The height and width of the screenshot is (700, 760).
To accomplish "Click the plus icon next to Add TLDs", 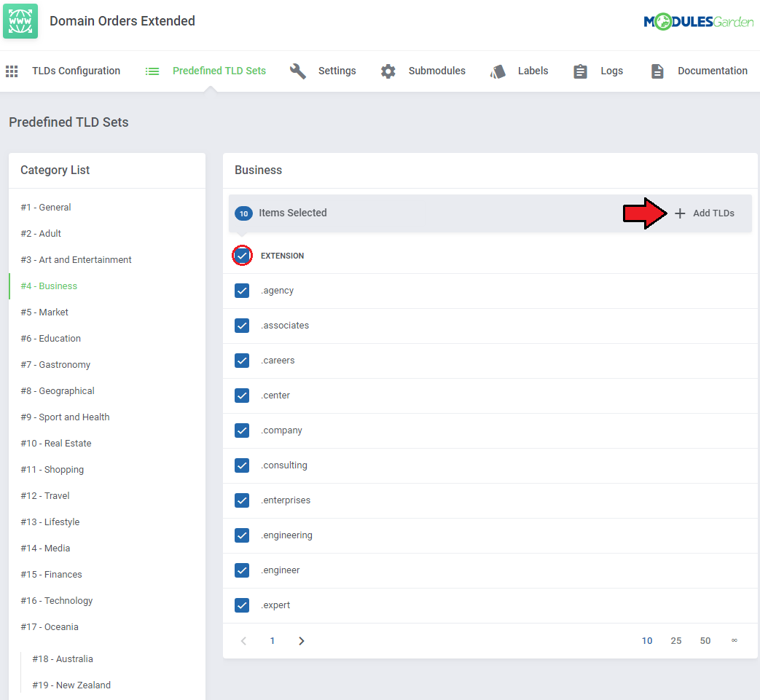I will click(680, 213).
